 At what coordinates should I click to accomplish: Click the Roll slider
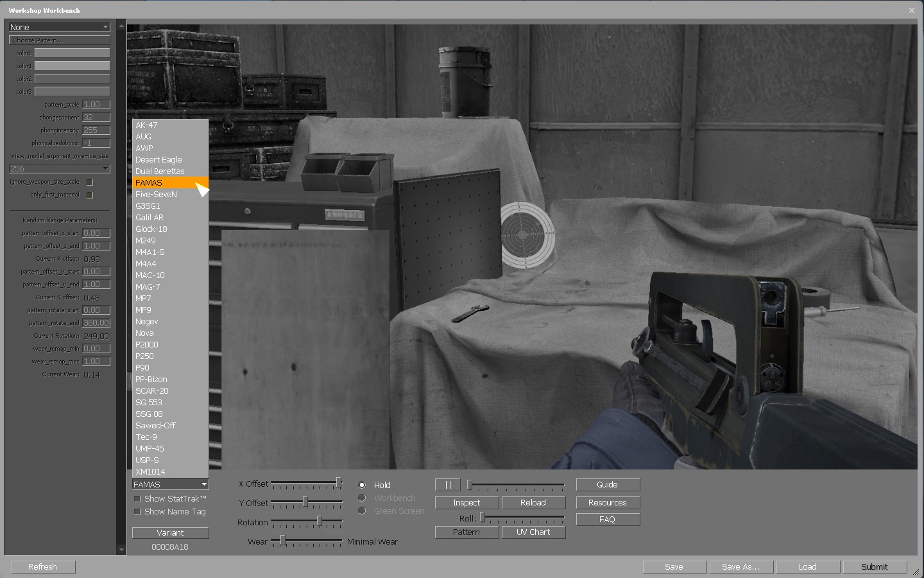522,518
